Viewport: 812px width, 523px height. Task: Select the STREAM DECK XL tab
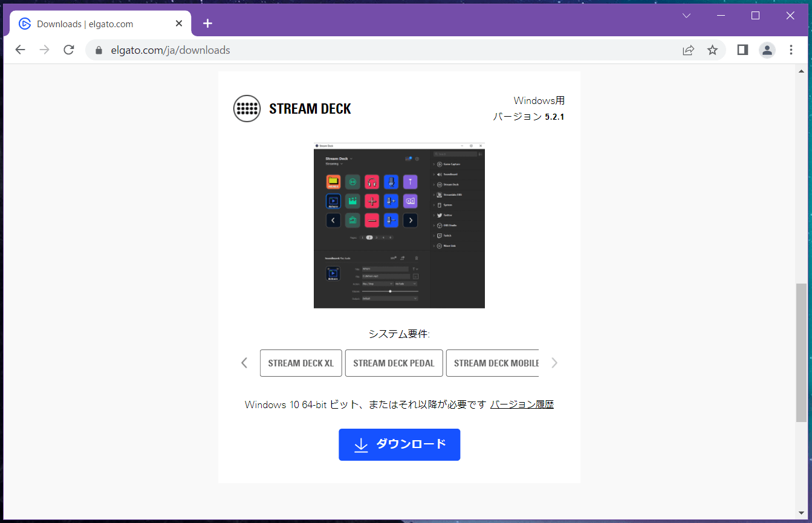pos(300,363)
